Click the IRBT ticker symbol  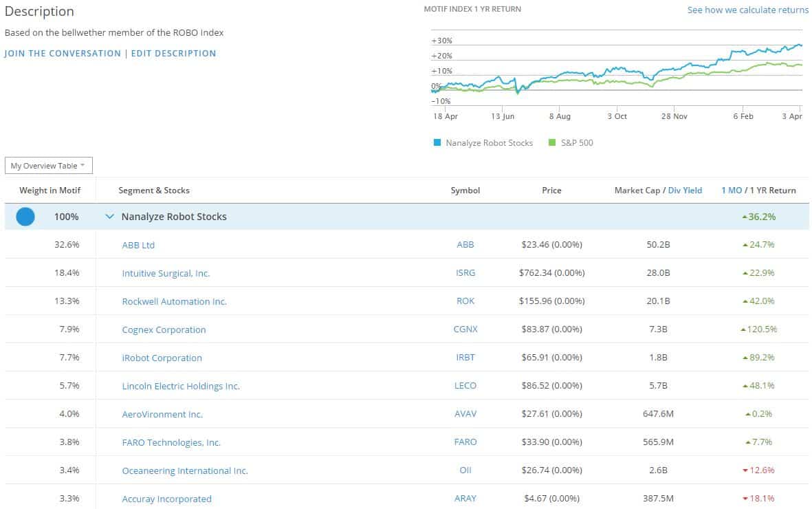click(465, 358)
